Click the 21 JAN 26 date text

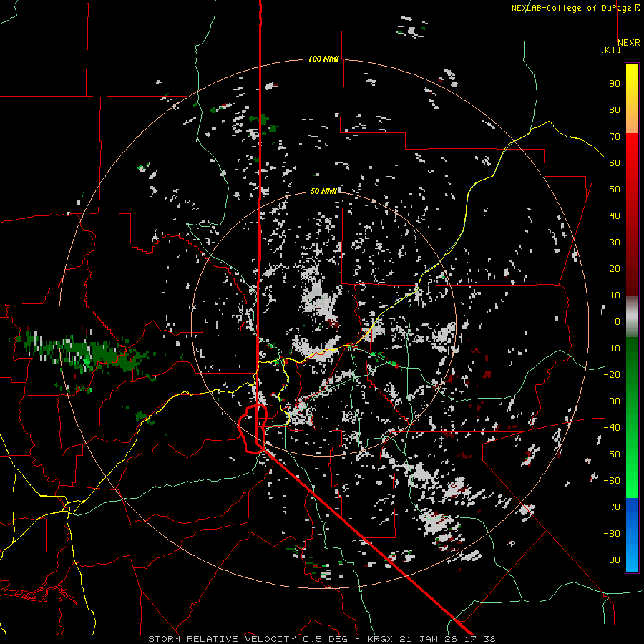click(x=429, y=639)
